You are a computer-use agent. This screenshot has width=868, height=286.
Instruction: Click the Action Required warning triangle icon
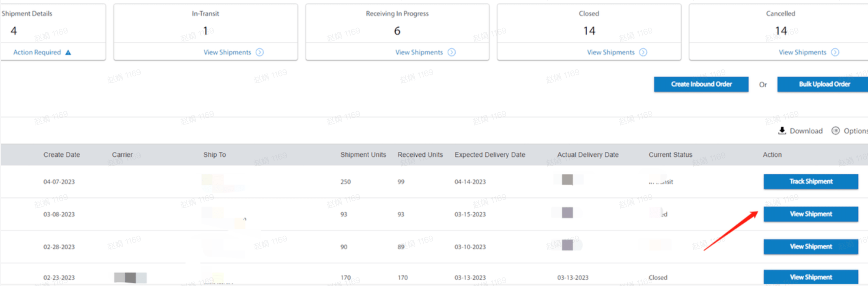point(68,52)
